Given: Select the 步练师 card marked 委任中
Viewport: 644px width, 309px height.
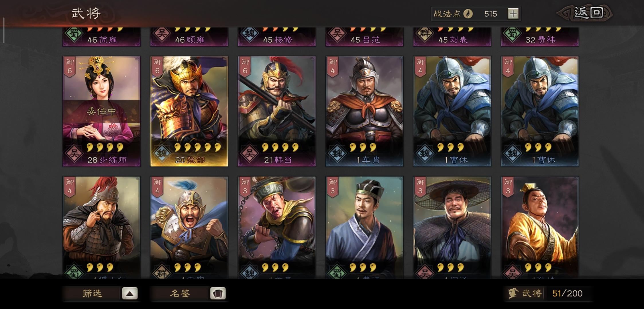Looking at the screenshot, I should coord(101,111).
